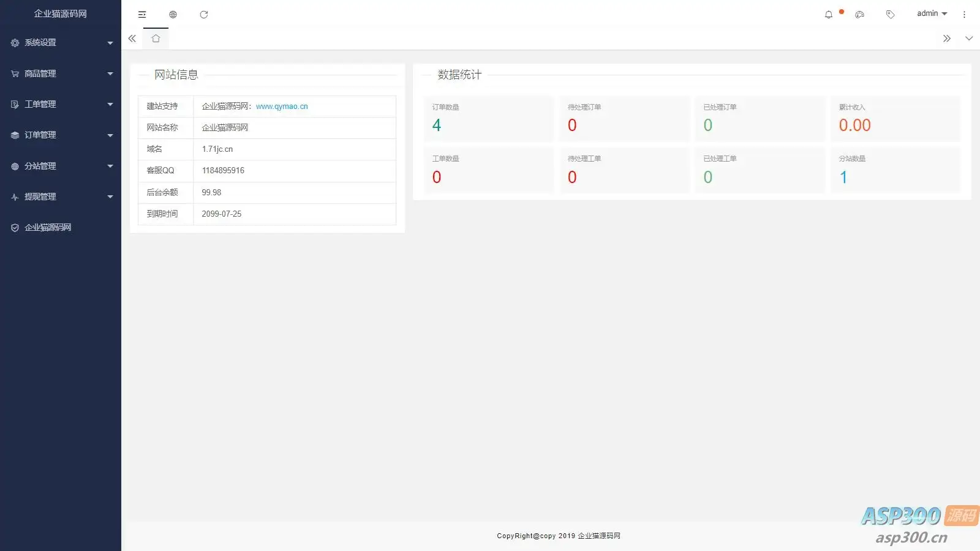Open the www.qymao.cn link
Viewport: 980px width, 551px height.
pyautogui.click(x=282, y=107)
